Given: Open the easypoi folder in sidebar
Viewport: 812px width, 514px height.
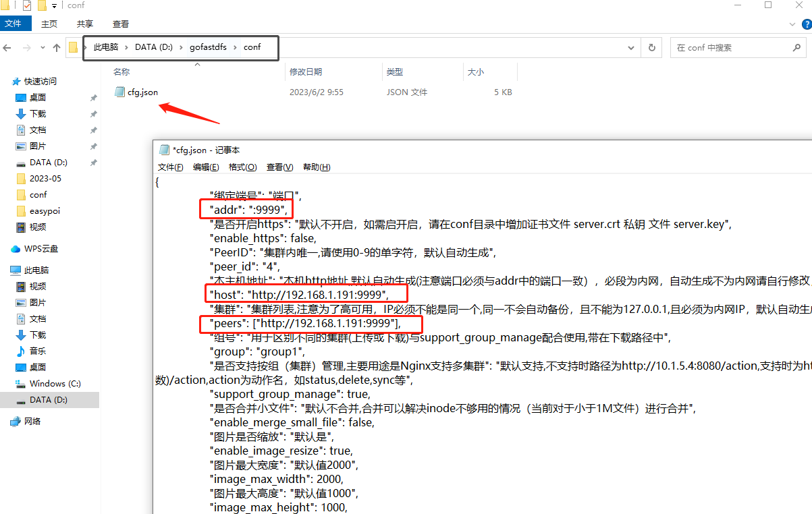Looking at the screenshot, I should click(x=45, y=211).
